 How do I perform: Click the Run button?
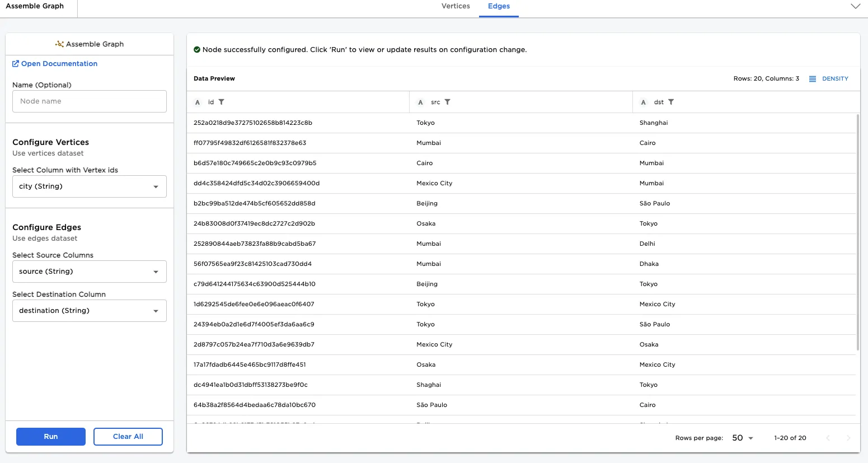(x=50, y=436)
